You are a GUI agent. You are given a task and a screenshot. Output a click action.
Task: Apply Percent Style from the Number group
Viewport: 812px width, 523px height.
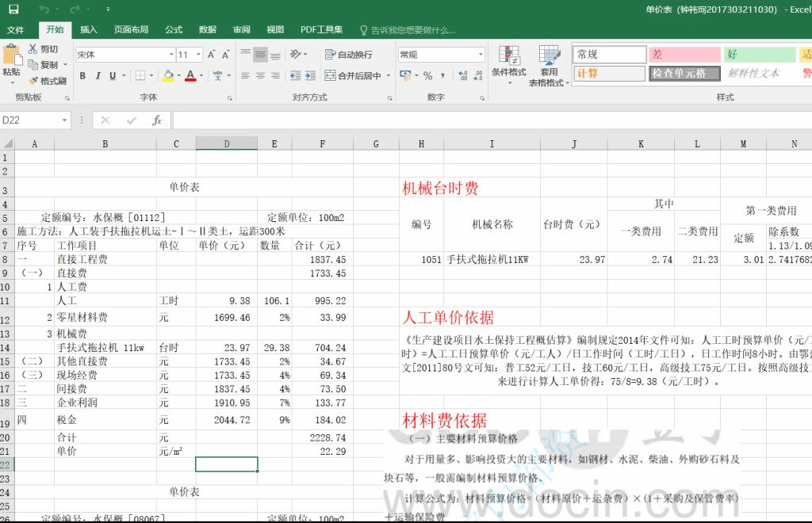[x=427, y=75]
